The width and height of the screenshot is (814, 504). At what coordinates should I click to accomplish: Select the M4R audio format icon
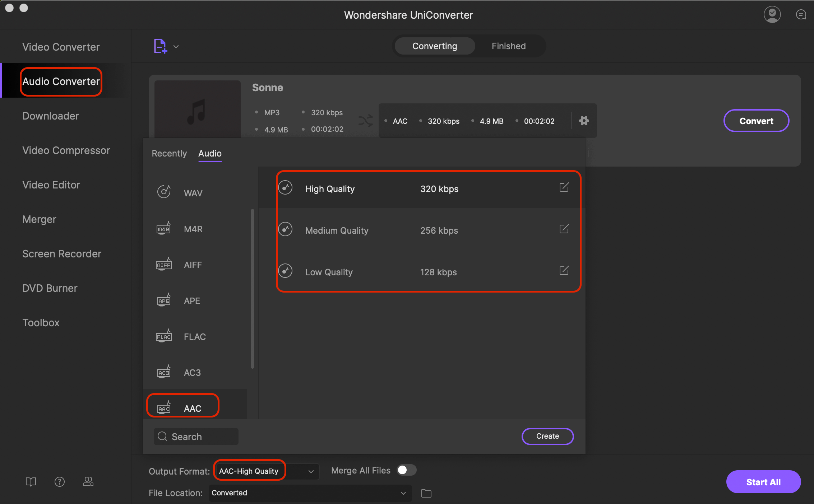pyautogui.click(x=164, y=228)
